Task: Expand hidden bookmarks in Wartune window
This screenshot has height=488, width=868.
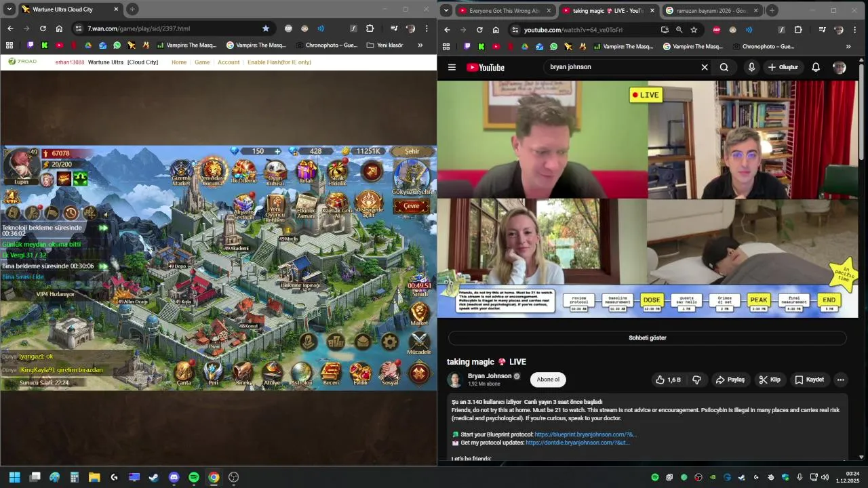Action: 420,45
